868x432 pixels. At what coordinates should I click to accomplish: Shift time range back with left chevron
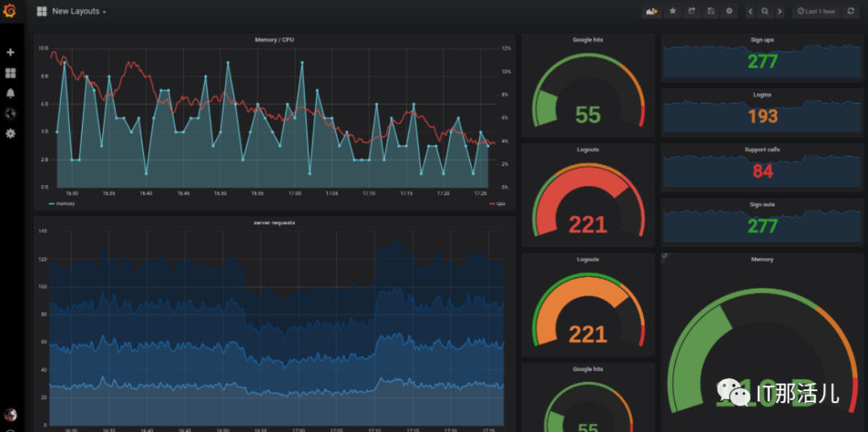[750, 11]
